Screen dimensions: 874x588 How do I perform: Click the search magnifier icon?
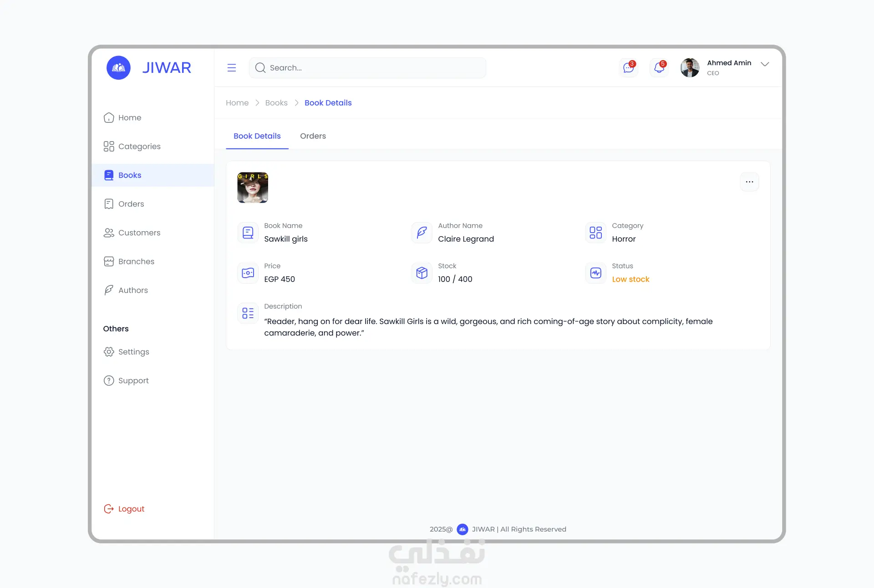pos(260,68)
